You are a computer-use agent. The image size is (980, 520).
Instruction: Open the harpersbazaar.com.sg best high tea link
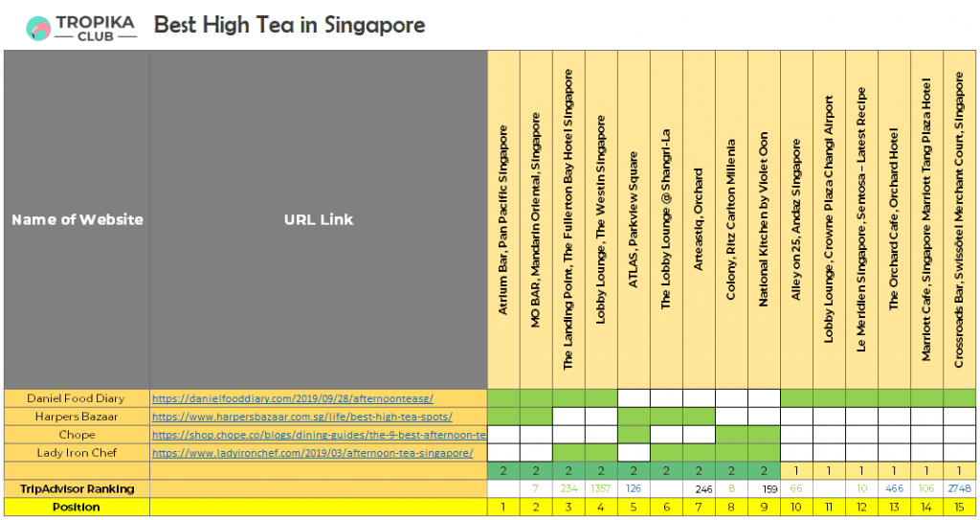301,417
